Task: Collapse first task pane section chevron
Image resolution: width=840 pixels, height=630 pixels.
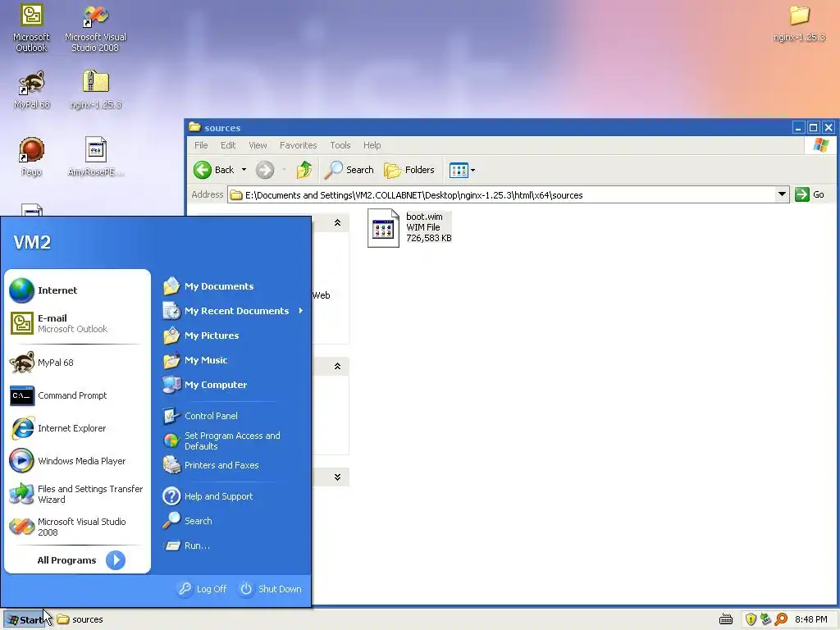Action: tap(337, 222)
